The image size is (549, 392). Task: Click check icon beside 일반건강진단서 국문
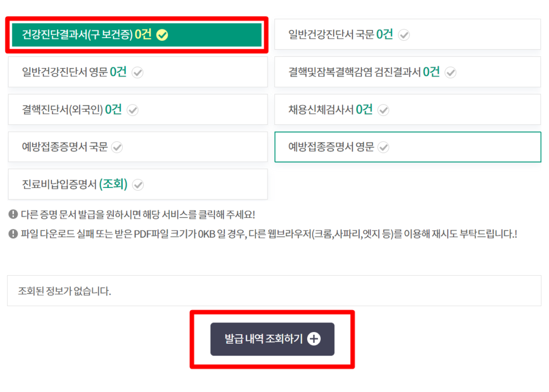pos(404,35)
